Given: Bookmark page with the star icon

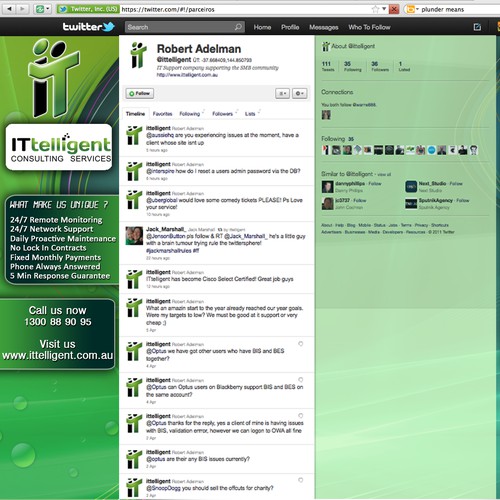Looking at the screenshot, I should tap(375, 9).
